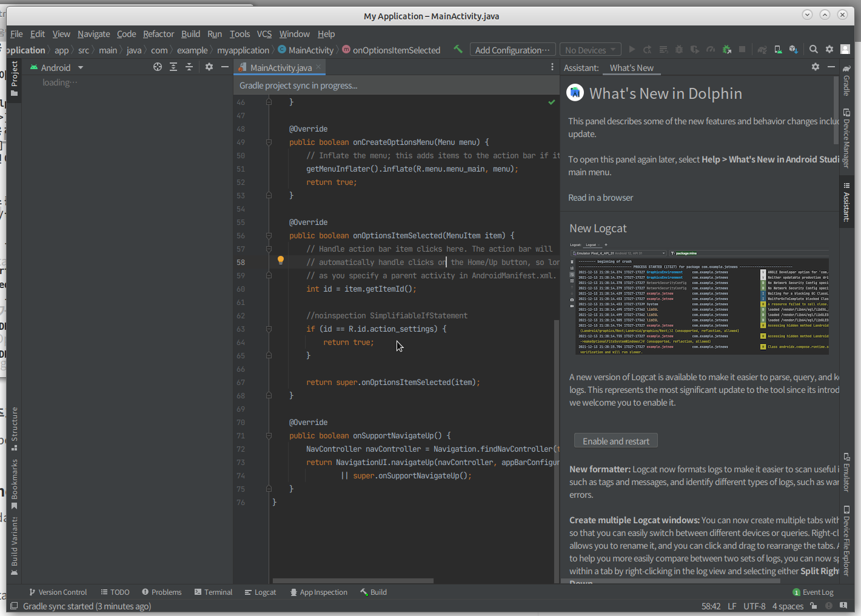Click the New Logcat screenshot thumbnail

[x=699, y=298]
